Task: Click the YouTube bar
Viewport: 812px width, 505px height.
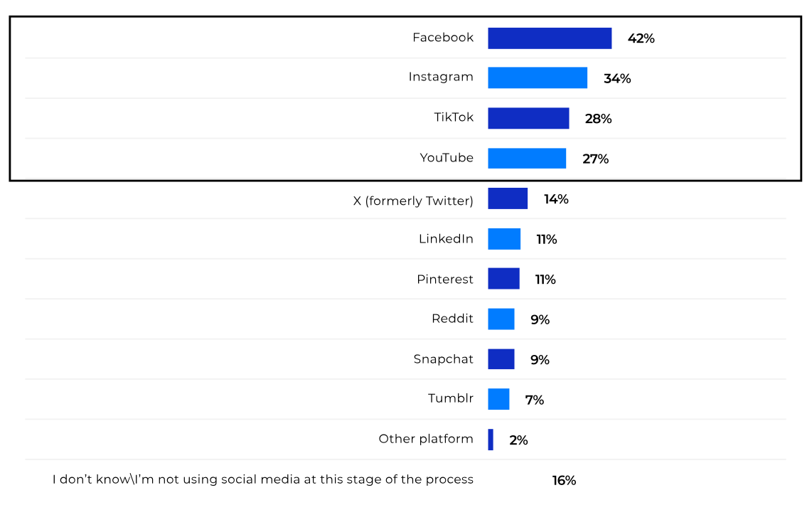Action: 527,158
